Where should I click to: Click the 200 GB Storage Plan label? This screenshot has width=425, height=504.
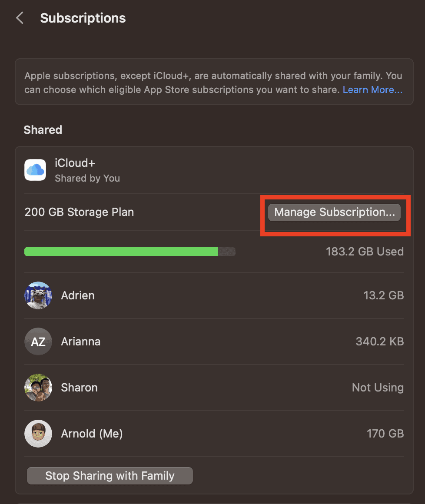[x=79, y=212]
